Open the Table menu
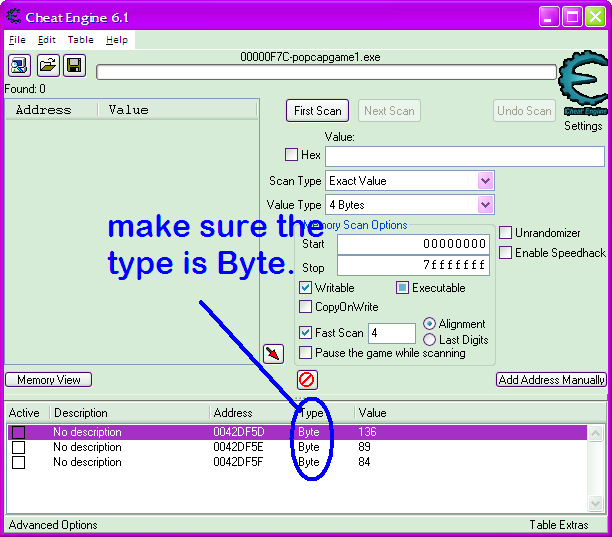Viewport: 612px width, 537px height. coord(80,40)
